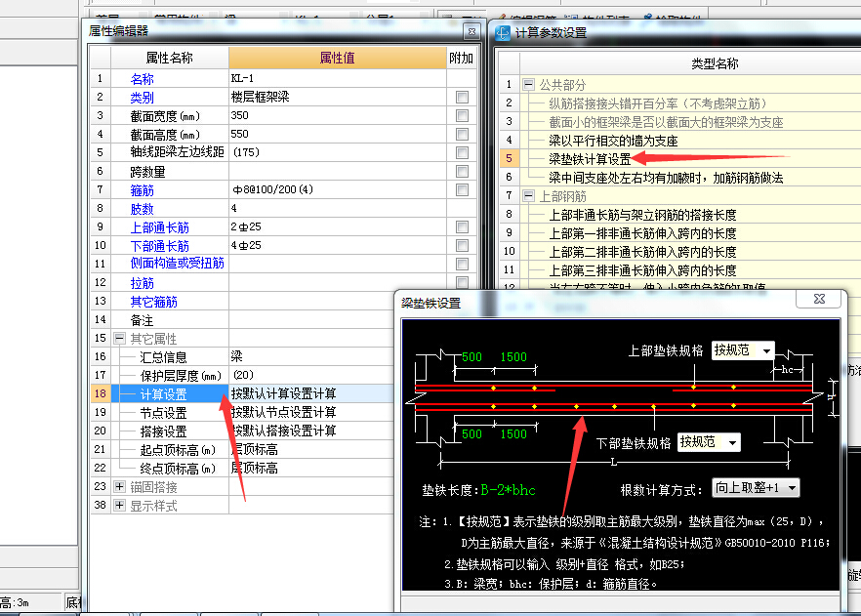Select the 终点顶标高(m) tree row
861x616 pixels.
(x=170, y=469)
